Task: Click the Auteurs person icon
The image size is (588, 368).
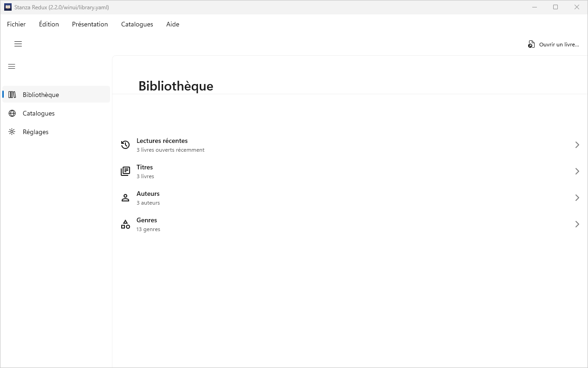Action: point(125,198)
